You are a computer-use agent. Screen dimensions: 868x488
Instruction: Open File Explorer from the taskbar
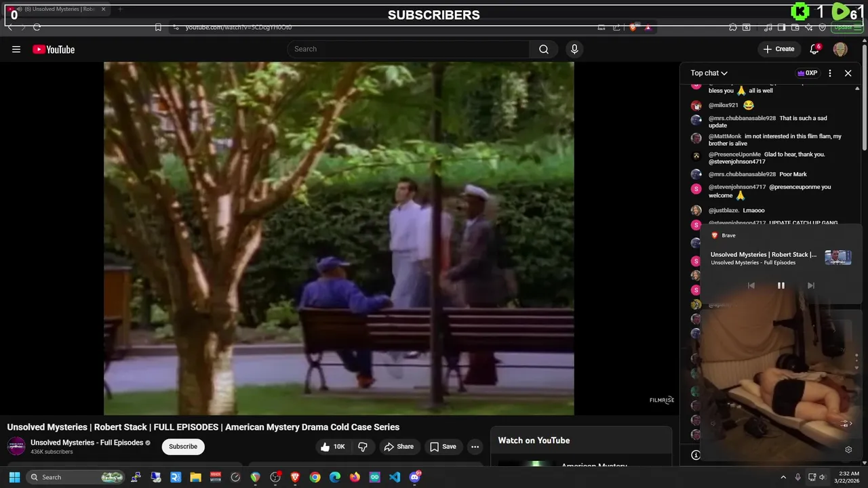tap(195, 477)
